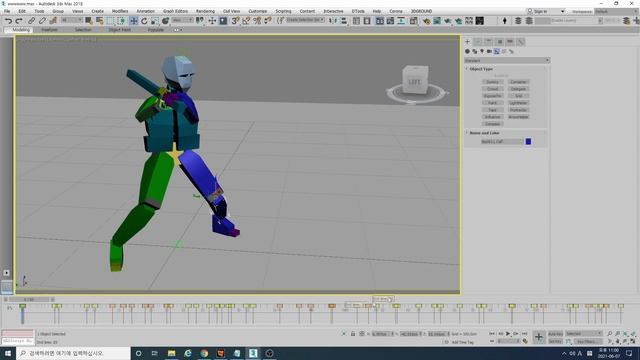Select Cameras category in Create panel

489,51
